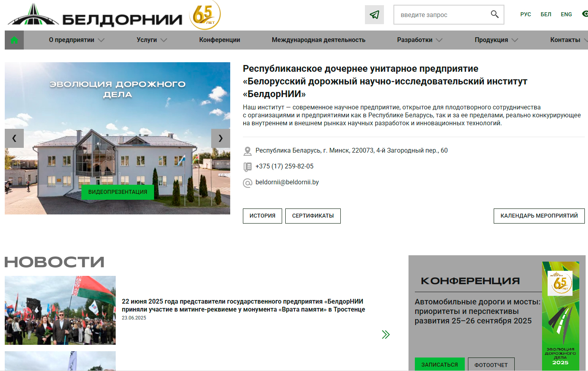This screenshot has height=371, width=588.
Task: Click the conference title Автомобильные дороги и мосты
Action: point(477,311)
